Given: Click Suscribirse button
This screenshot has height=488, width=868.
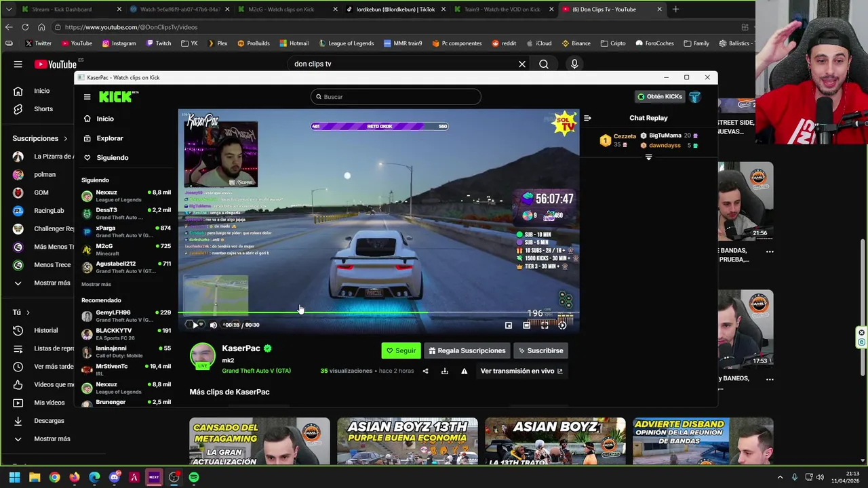Looking at the screenshot, I should click(x=540, y=350).
